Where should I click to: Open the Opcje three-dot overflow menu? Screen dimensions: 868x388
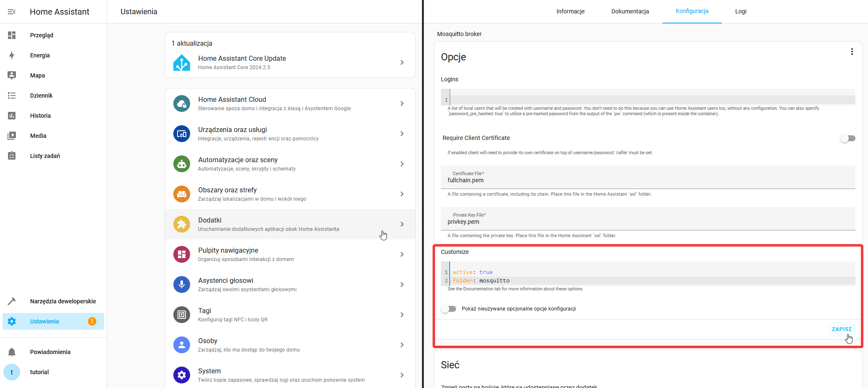point(852,52)
